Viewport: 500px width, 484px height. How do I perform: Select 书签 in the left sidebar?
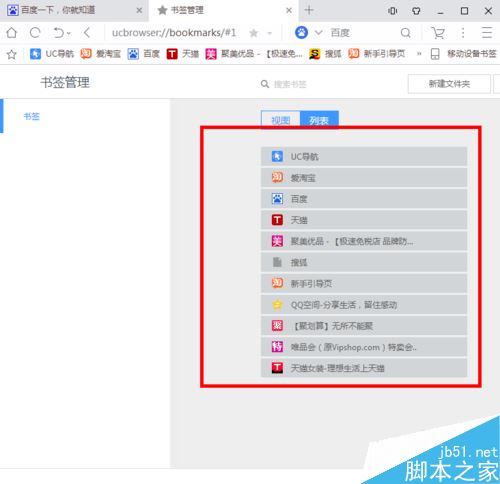[x=32, y=116]
